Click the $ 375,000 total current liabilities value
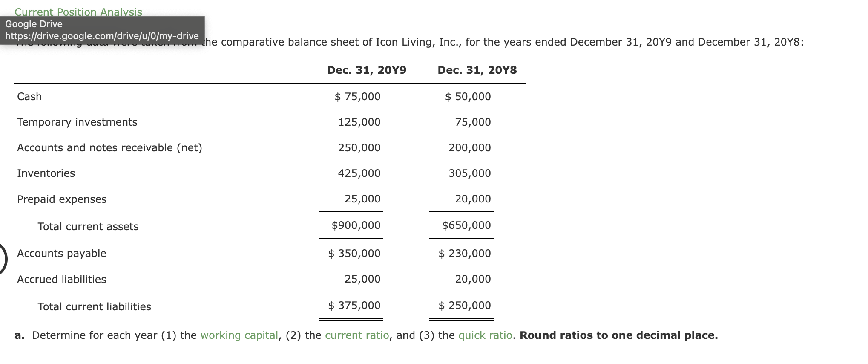 (x=354, y=306)
